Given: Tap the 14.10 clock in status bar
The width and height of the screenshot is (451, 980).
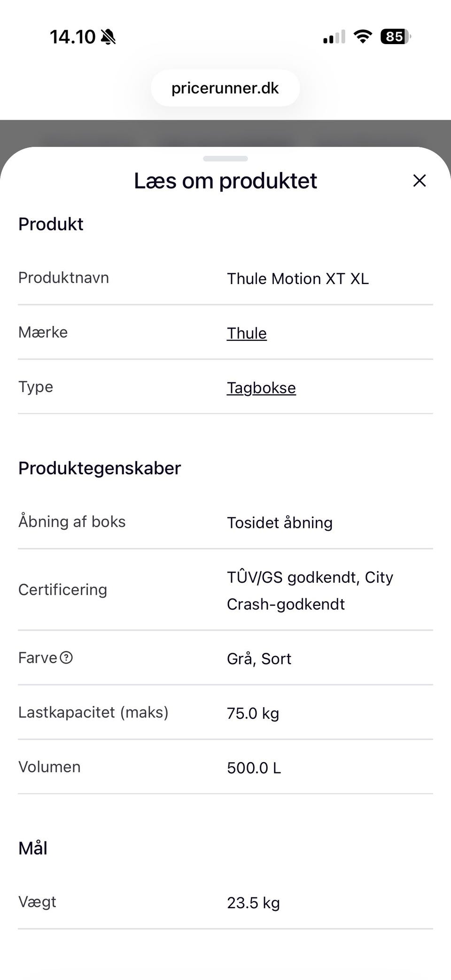Looking at the screenshot, I should [x=72, y=37].
